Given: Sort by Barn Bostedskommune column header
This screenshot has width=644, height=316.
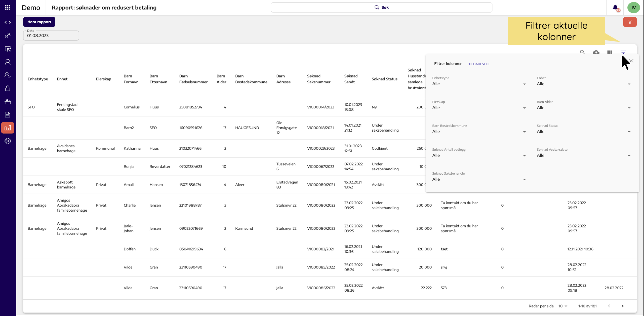Looking at the screenshot, I should (251, 79).
